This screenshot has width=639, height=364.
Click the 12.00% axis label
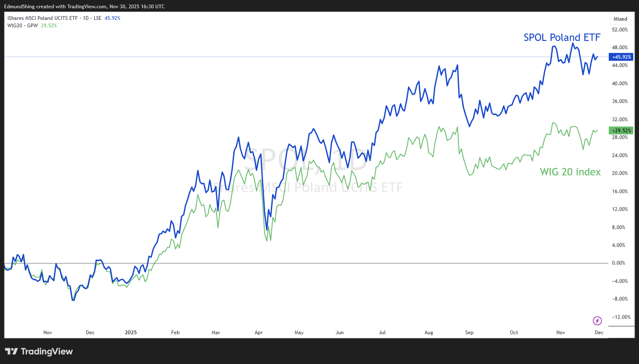click(620, 209)
